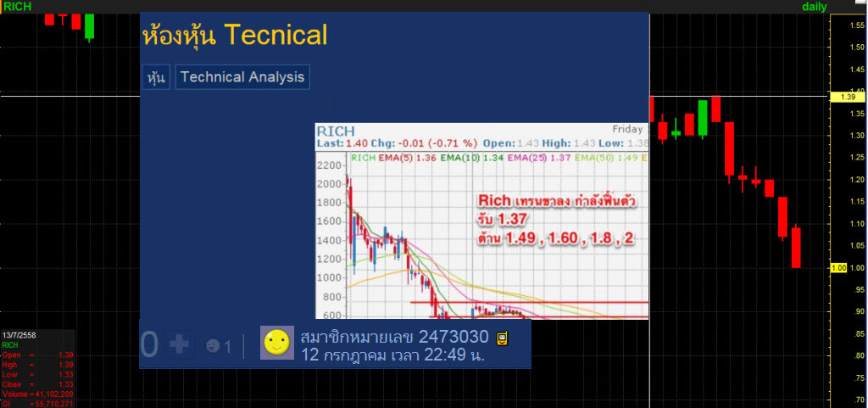Click the tall green candlestick near 1.39 line
The height and width of the screenshot is (408, 868).
tap(703, 119)
